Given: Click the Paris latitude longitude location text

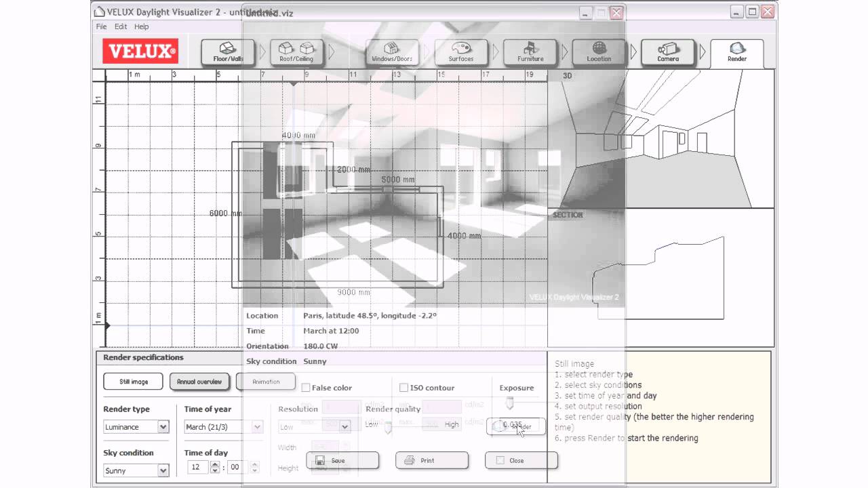Looking at the screenshot, I should (x=370, y=315).
